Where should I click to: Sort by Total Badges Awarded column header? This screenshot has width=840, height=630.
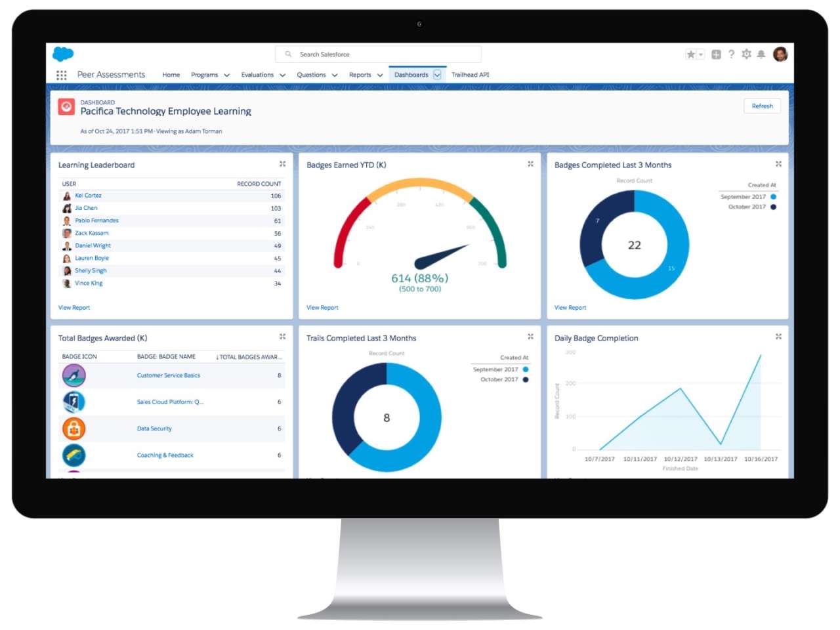coord(249,357)
